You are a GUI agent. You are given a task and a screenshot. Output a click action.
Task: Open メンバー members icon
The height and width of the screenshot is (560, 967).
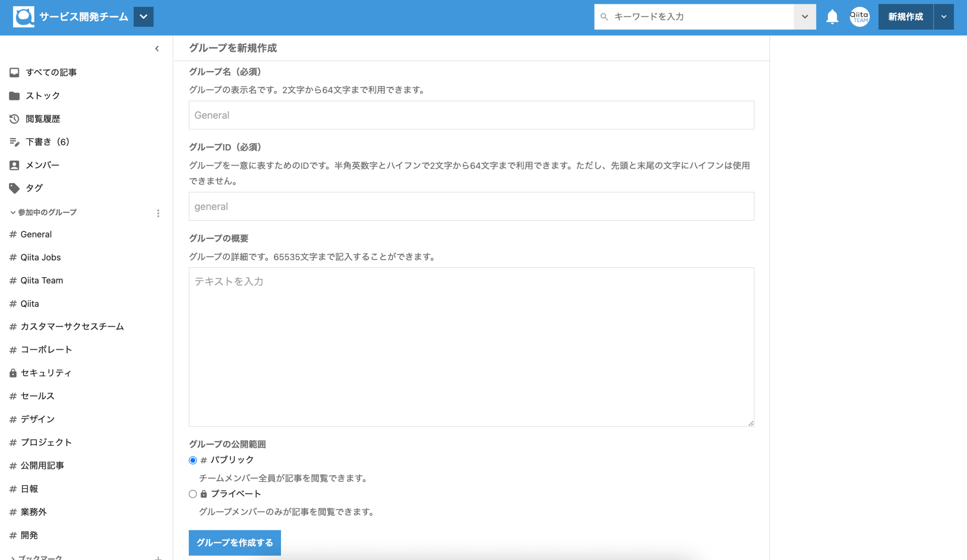(14, 165)
